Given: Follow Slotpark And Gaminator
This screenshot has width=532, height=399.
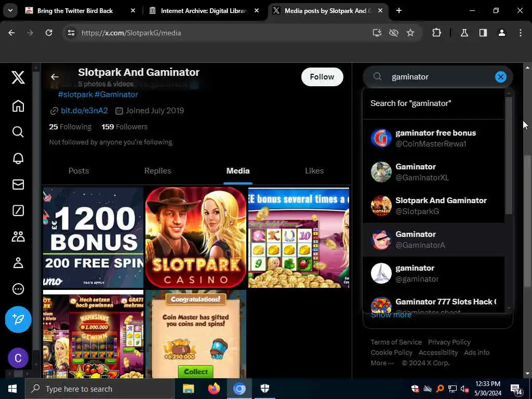Looking at the screenshot, I should [322, 77].
